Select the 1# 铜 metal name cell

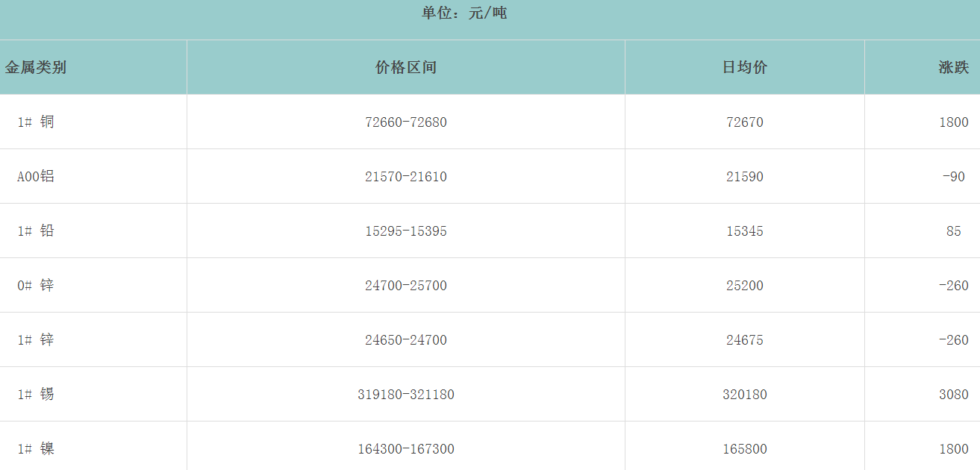coord(36,122)
